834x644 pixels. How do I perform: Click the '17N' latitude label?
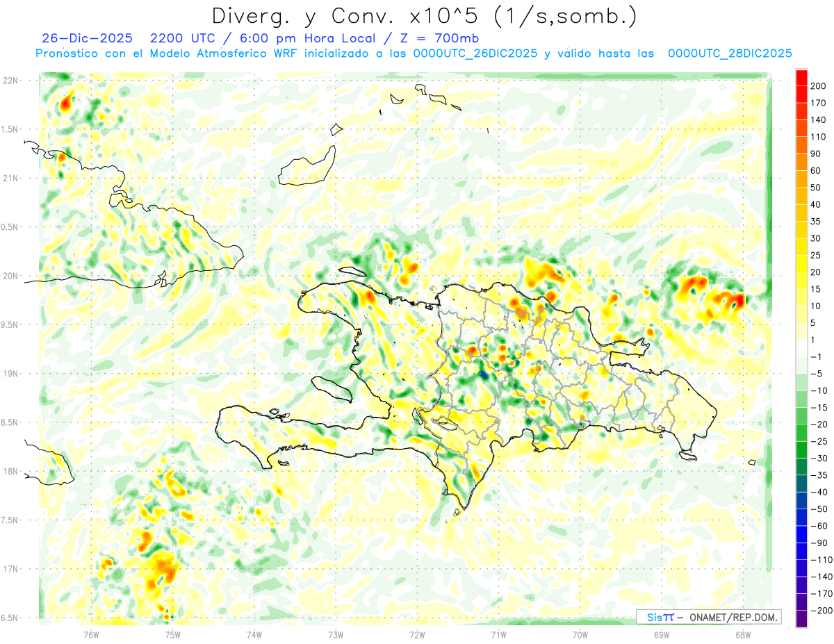coord(10,569)
